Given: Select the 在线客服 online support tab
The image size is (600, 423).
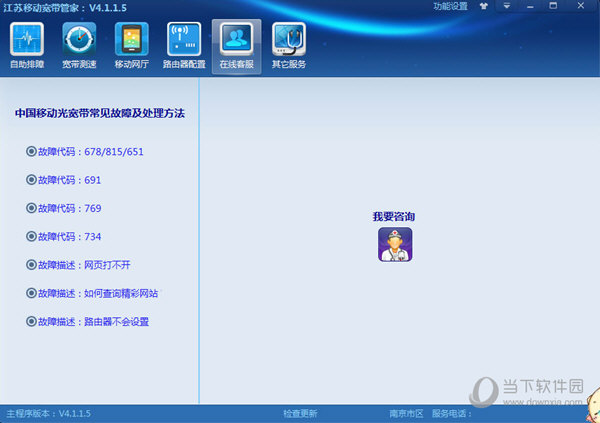Looking at the screenshot, I should pyautogui.click(x=236, y=46).
